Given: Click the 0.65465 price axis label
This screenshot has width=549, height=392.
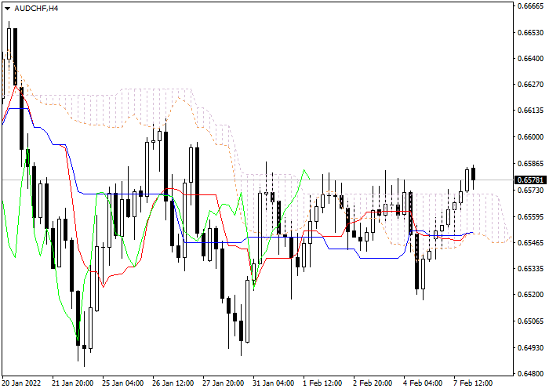Looking at the screenshot, I should [x=530, y=242].
